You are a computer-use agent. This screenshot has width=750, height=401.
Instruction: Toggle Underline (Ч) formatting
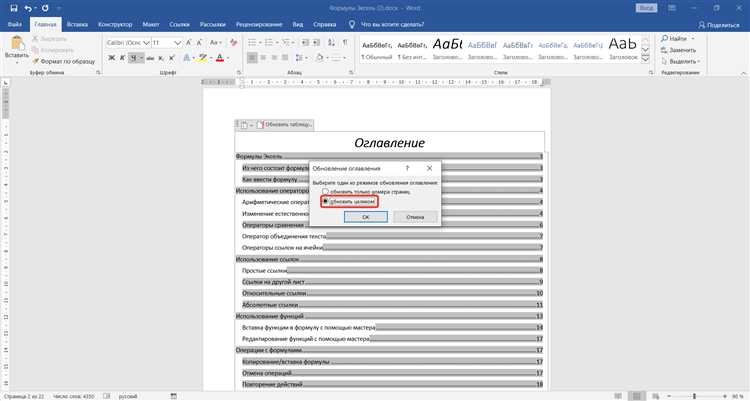click(133, 58)
